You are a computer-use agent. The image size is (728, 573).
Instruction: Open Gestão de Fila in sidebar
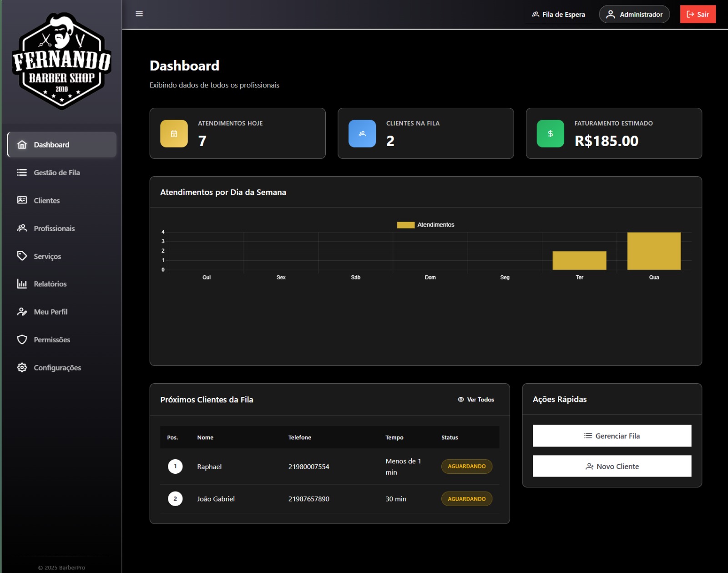pyautogui.click(x=57, y=173)
